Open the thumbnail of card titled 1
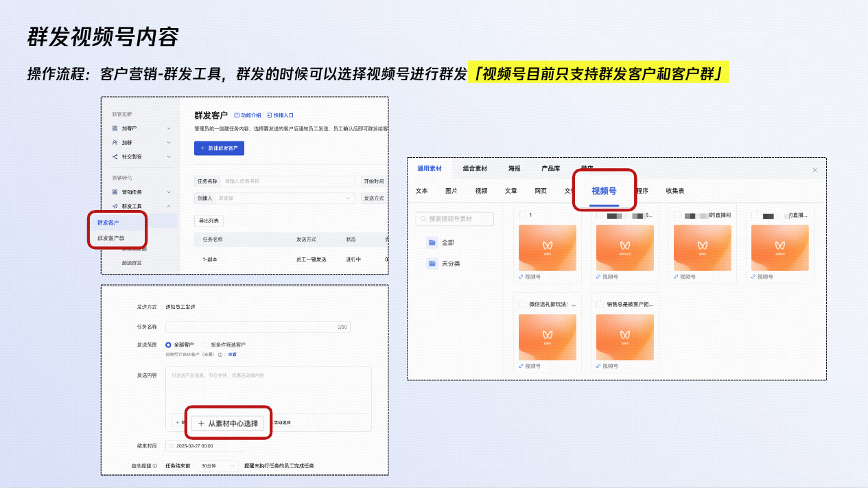Screen dimensions: 868x488 (x=548, y=248)
